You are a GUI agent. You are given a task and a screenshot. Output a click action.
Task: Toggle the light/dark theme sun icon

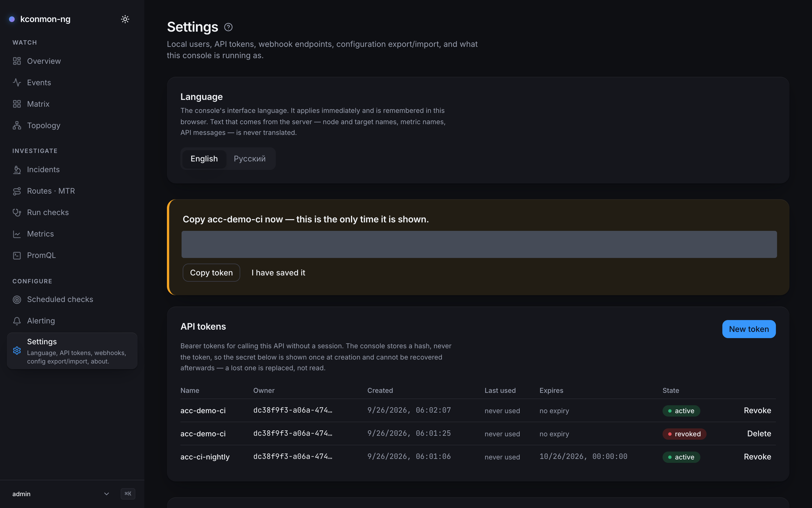125,19
